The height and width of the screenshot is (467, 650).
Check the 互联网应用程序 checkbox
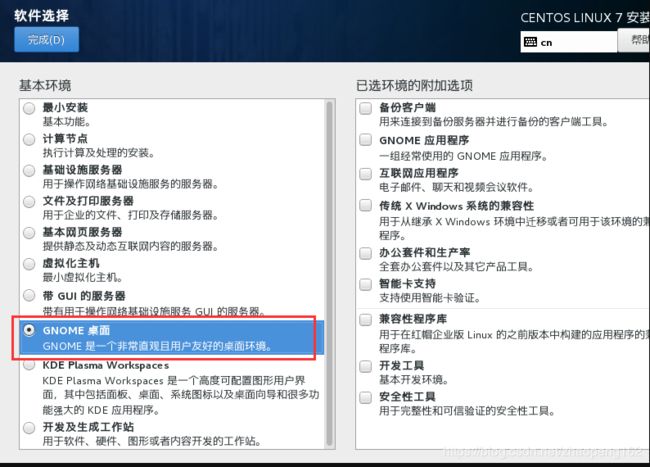(x=366, y=174)
